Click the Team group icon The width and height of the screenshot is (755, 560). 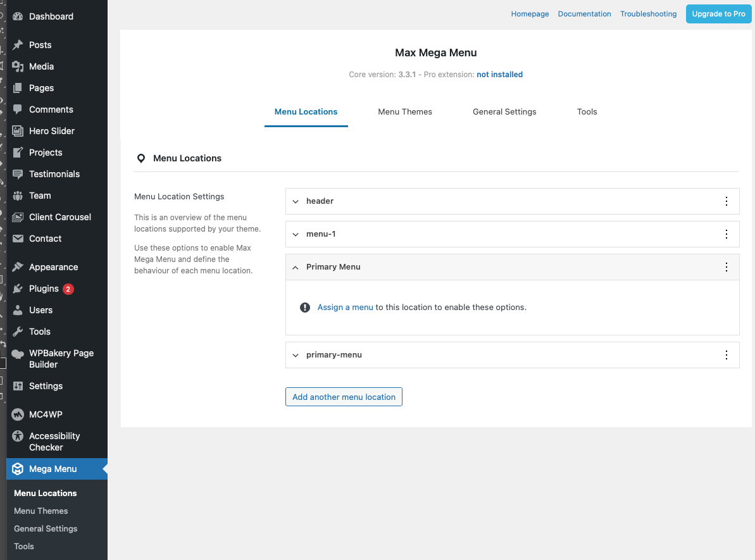tap(18, 196)
